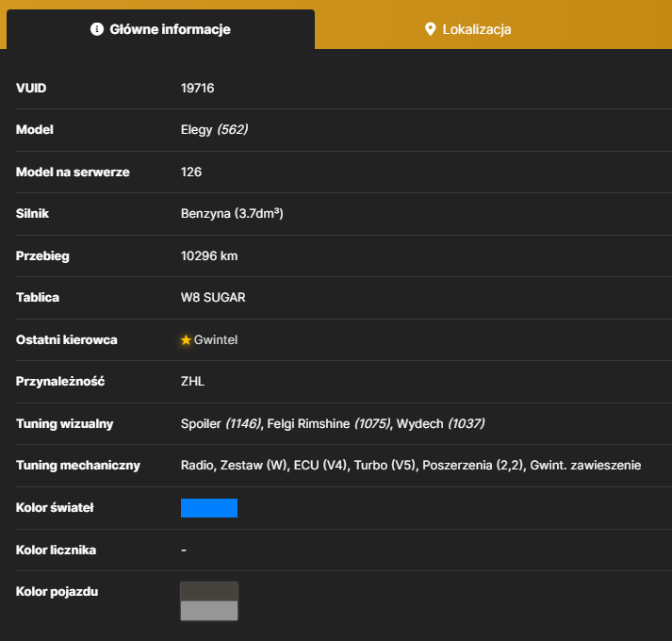Image resolution: width=672 pixels, height=641 pixels.
Task: Click the Model na serwerze label
Action: point(73,172)
